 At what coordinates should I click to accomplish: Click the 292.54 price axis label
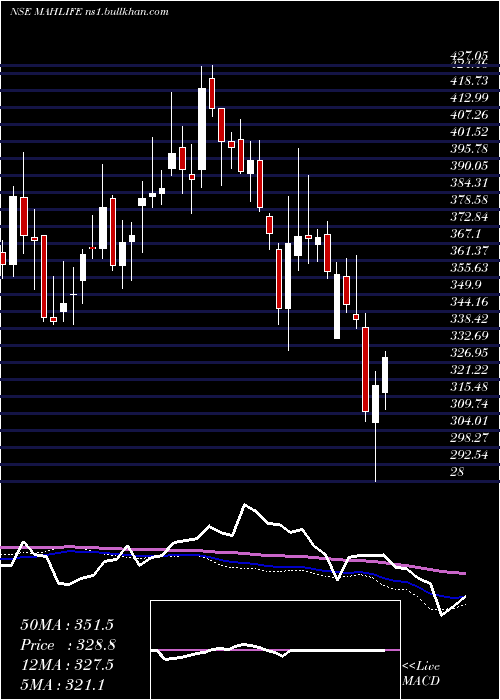point(469,454)
